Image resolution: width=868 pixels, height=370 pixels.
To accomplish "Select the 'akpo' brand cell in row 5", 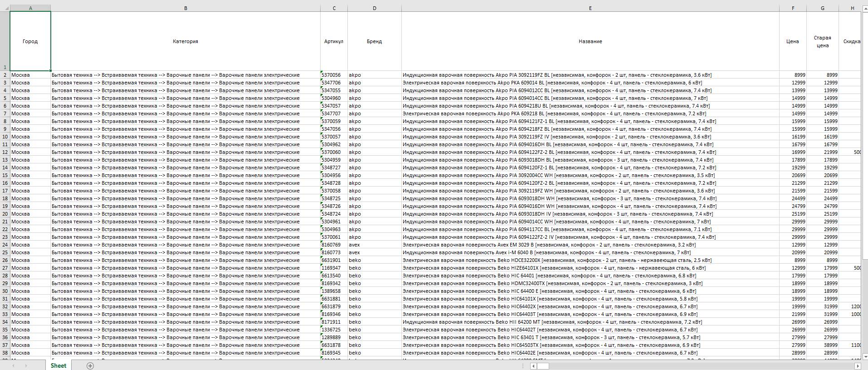I will coord(375,98).
